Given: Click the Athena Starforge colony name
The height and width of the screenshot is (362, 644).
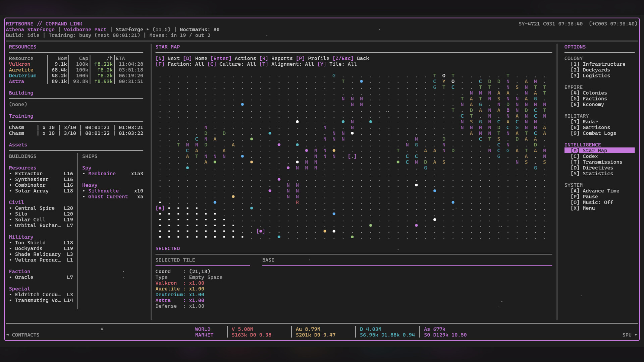Looking at the screenshot, I should tap(30, 29).
